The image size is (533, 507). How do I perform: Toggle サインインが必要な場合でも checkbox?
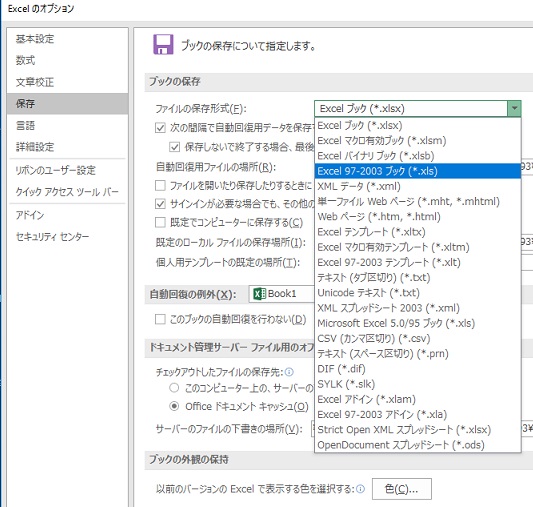pos(160,204)
